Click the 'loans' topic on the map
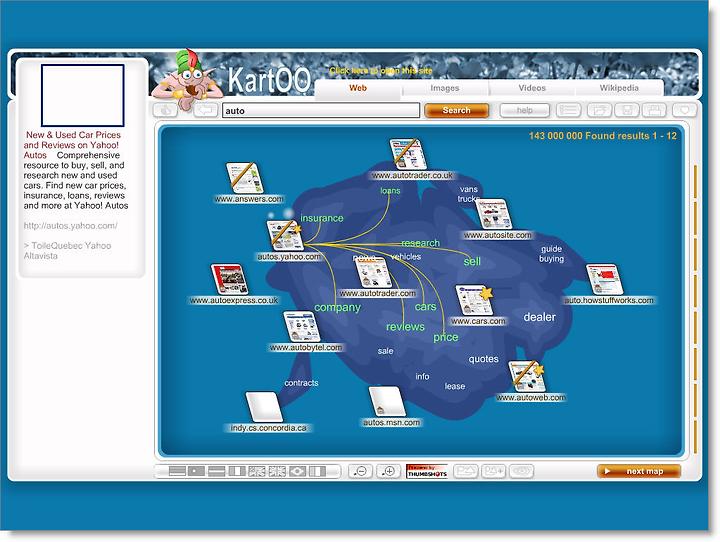720x542 pixels. [x=390, y=191]
